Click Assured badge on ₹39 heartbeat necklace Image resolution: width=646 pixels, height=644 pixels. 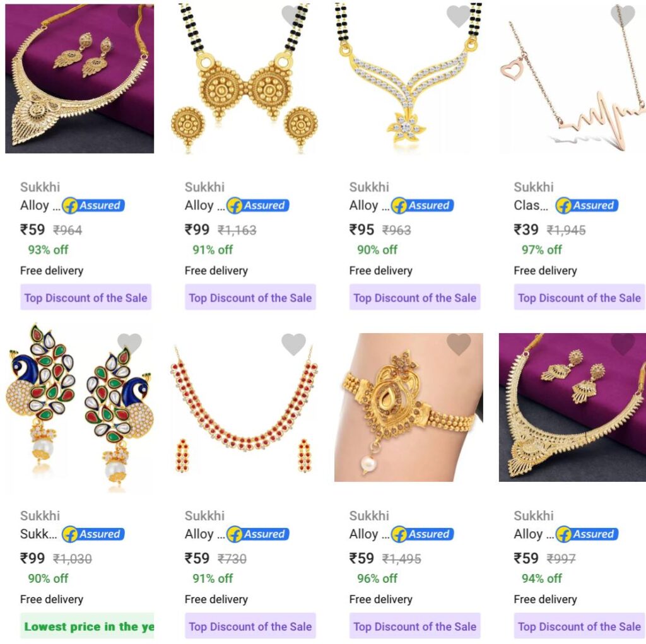point(587,205)
